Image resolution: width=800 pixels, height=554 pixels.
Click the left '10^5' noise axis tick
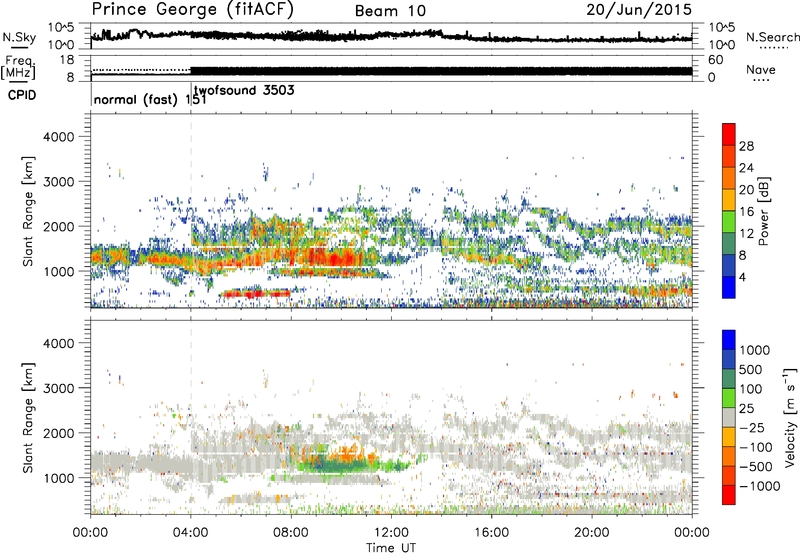[x=62, y=27]
